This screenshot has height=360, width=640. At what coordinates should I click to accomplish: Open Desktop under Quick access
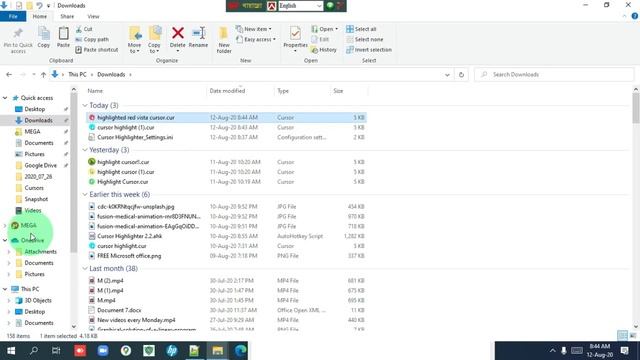coord(35,109)
